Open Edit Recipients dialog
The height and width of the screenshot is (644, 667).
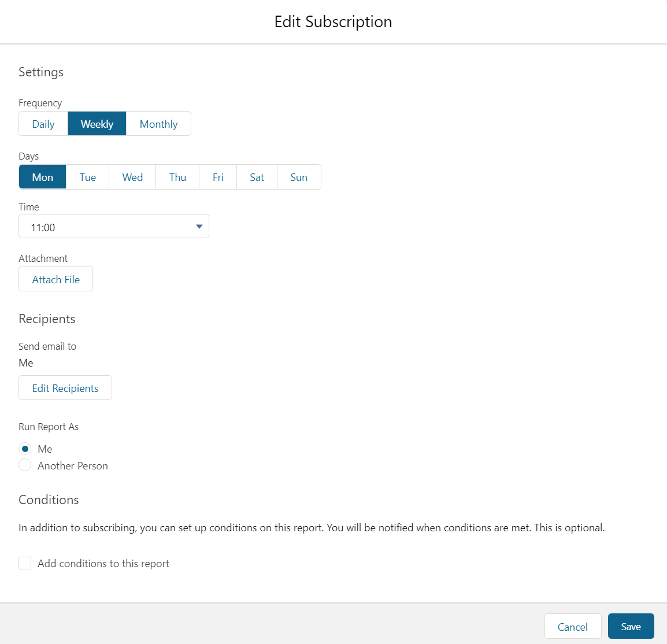tap(65, 388)
